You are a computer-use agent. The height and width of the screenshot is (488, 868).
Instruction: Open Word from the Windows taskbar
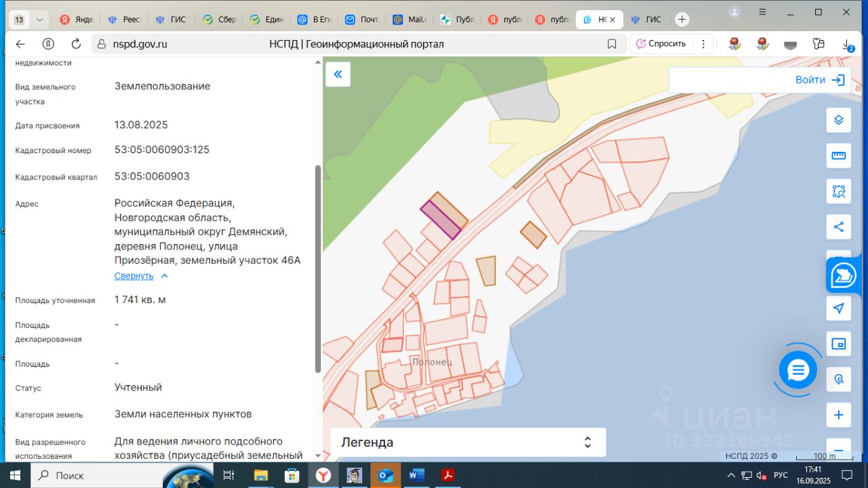tap(416, 475)
